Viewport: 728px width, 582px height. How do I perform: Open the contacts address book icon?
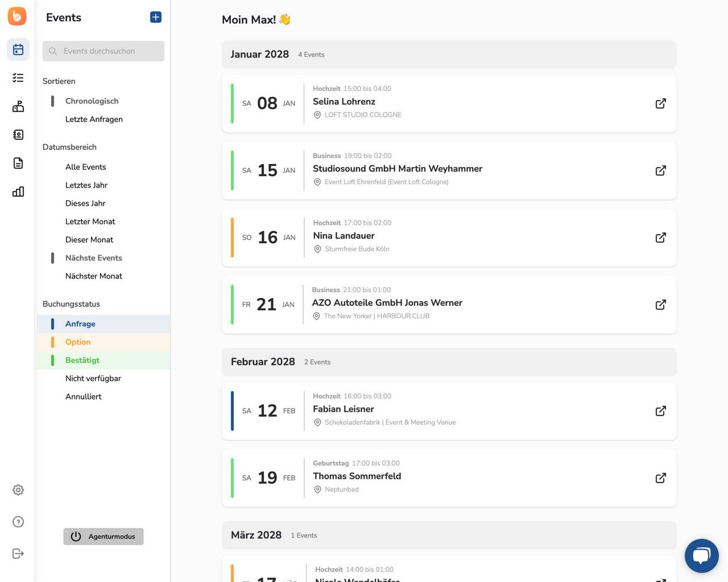(x=18, y=135)
